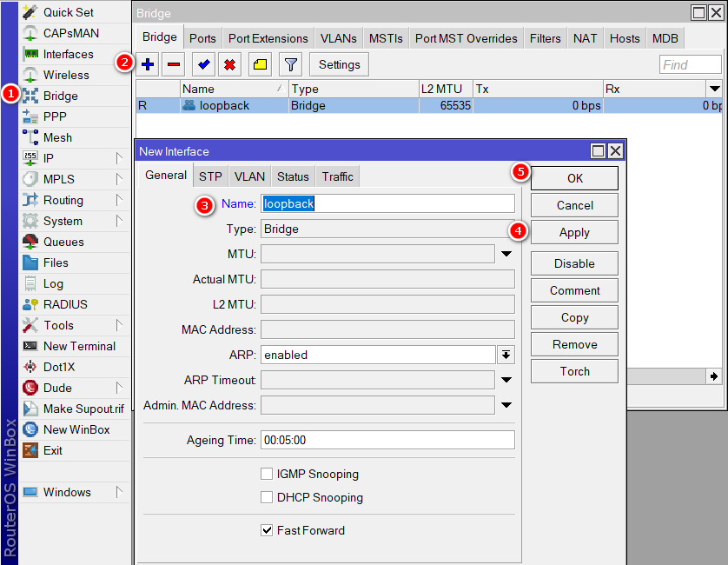Screen dimensions: 728x565
Task: Click the Find search box
Action: (x=690, y=64)
